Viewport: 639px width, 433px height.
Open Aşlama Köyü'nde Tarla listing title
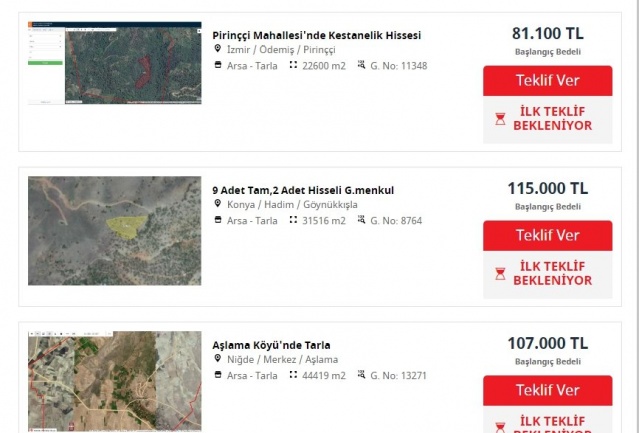click(271, 345)
